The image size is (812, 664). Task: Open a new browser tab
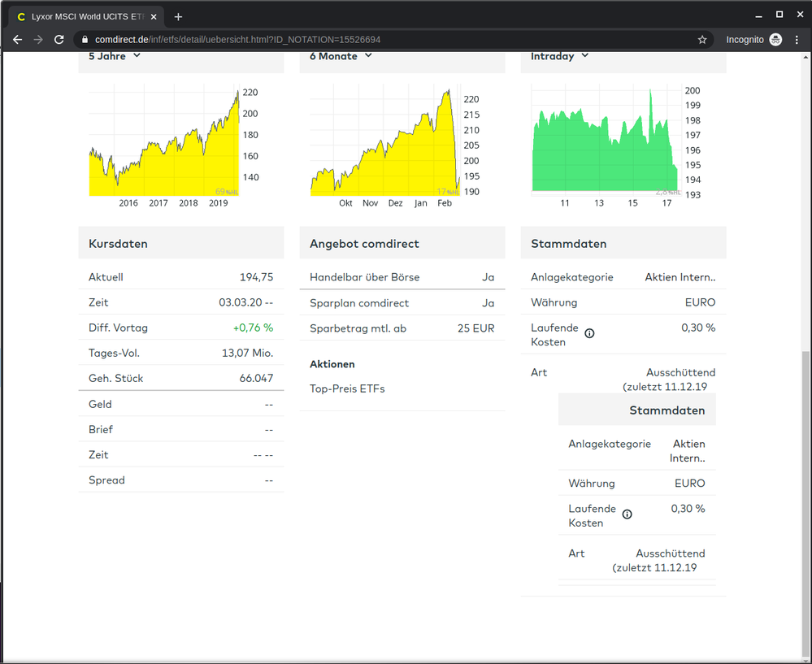click(x=179, y=16)
